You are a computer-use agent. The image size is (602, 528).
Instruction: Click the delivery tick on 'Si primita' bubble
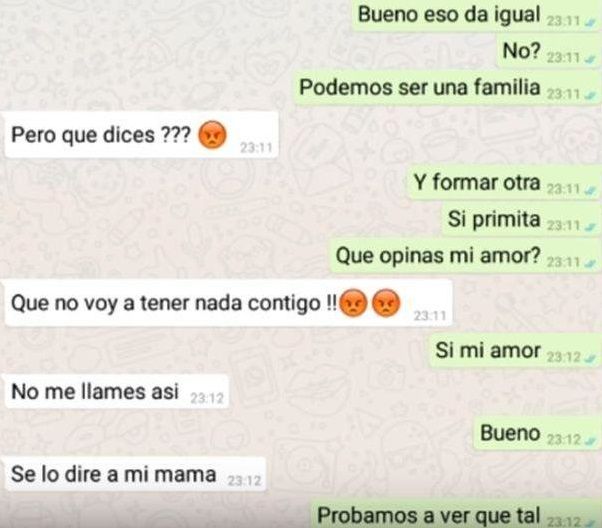(x=590, y=227)
